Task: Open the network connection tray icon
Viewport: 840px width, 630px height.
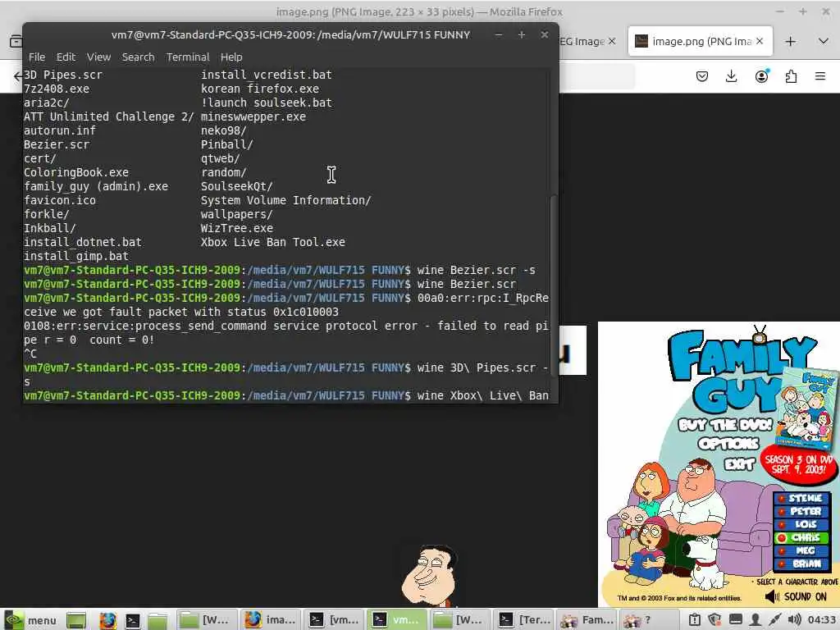Action: pos(774,620)
